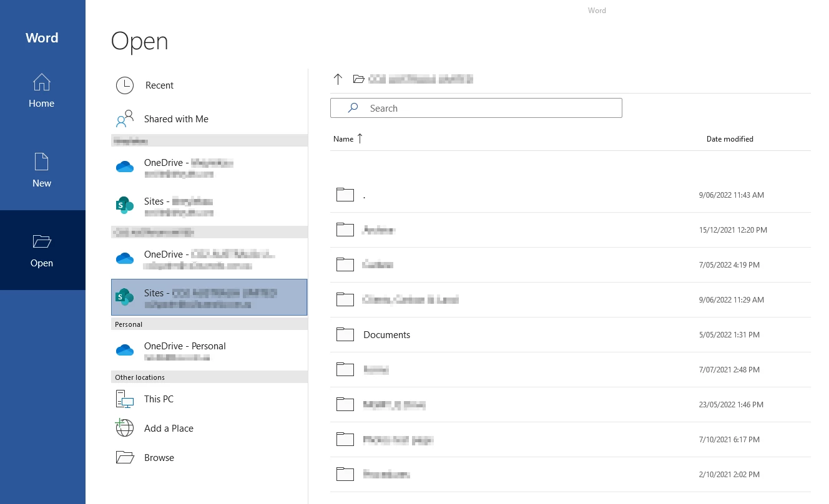
Task: Click the OneDrive - Personal cloud icon
Action: [x=125, y=350]
